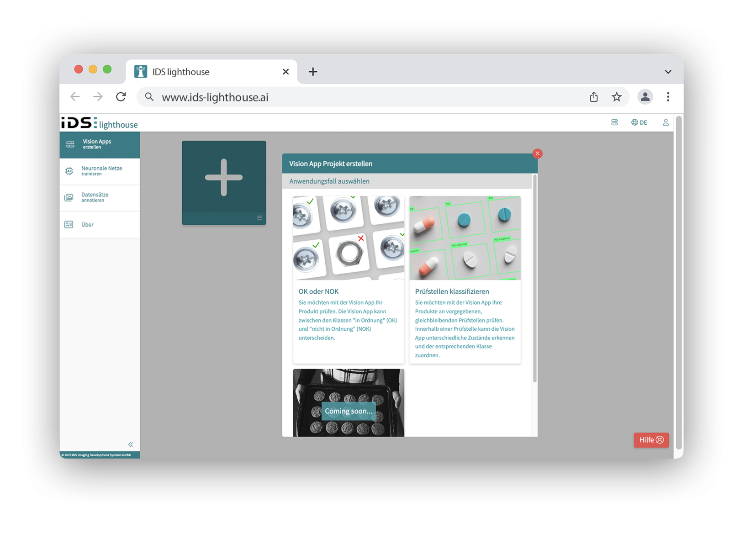Open a new browser tab

(x=313, y=72)
